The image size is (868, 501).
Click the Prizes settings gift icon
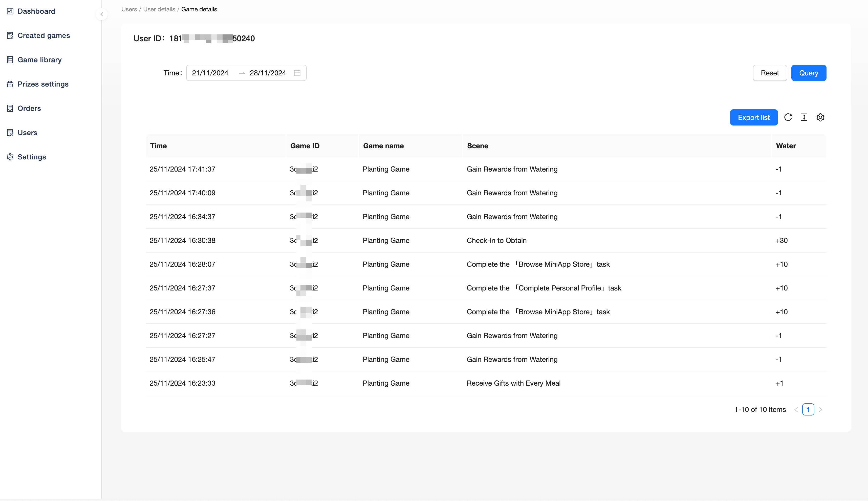pyautogui.click(x=10, y=84)
